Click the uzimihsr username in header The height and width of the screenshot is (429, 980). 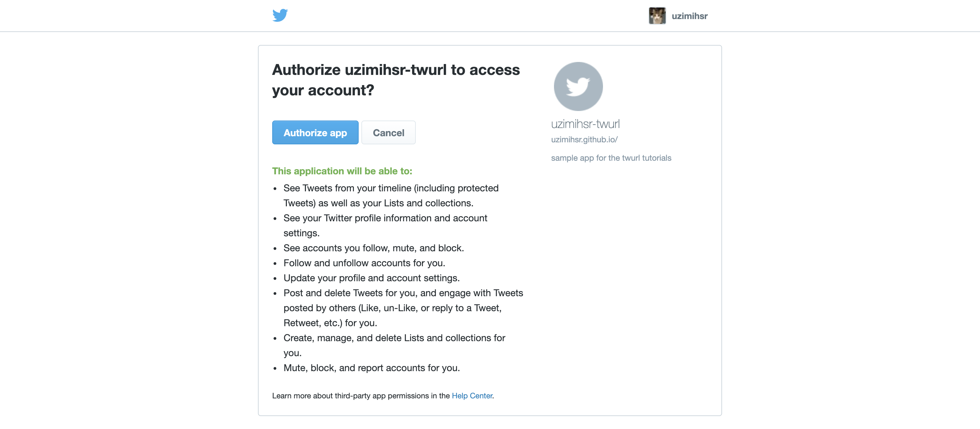pos(689,16)
